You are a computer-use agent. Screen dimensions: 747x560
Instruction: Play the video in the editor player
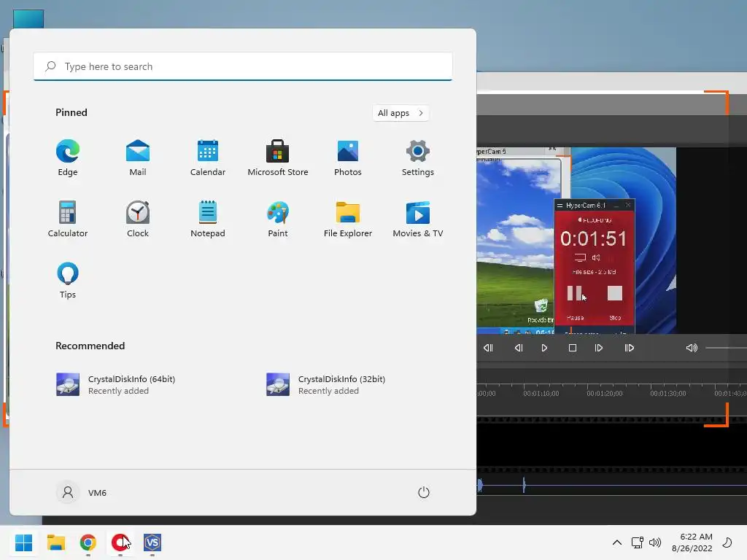click(544, 348)
